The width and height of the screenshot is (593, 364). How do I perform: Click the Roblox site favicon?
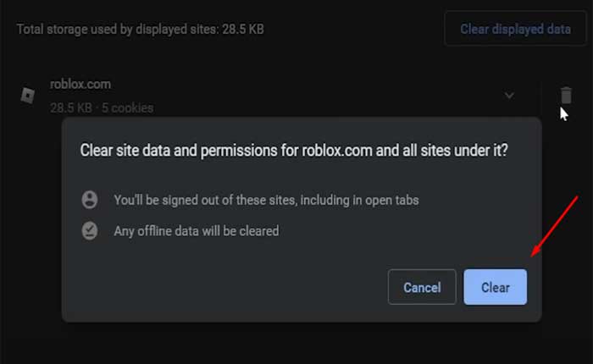pos(28,95)
